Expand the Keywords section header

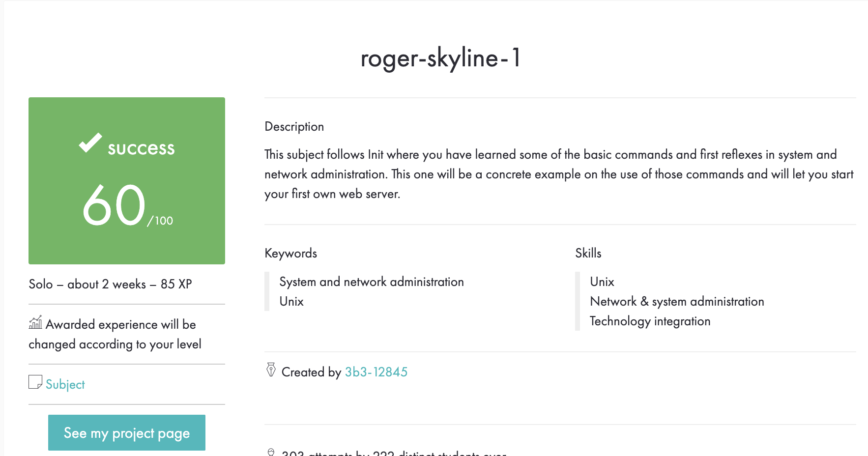pyautogui.click(x=291, y=253)
